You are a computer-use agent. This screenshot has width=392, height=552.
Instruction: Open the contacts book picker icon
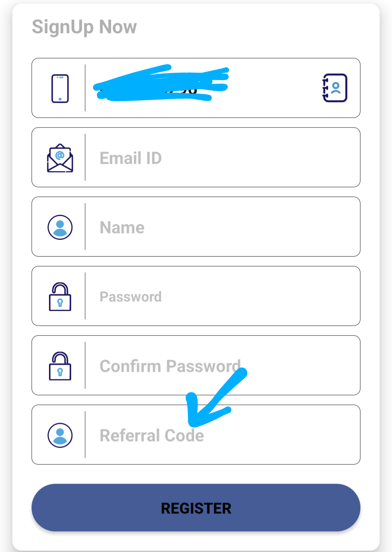tap(335, 88)
